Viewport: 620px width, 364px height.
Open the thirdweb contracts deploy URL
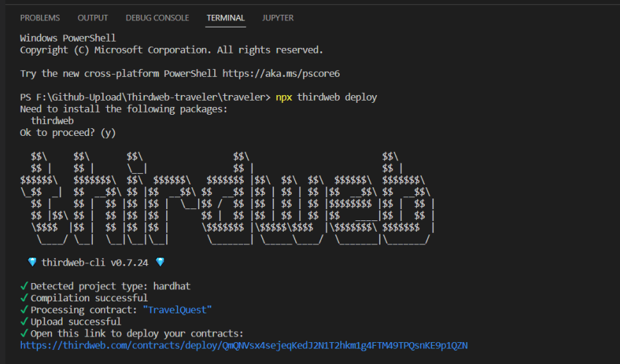tap(244, 345)
